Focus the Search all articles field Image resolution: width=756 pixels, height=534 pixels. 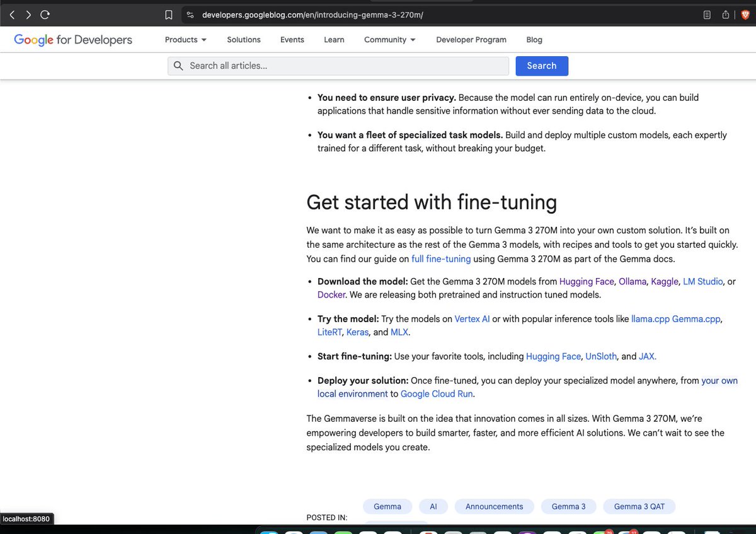(x=338, y=66)
